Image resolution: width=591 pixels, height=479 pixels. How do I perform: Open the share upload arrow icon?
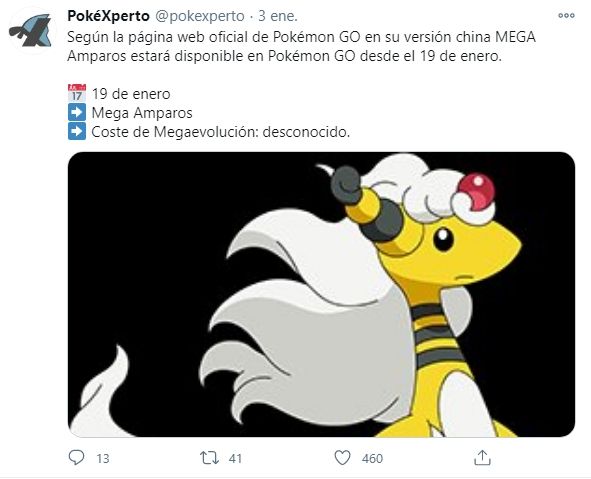pyautogui.click(x=482, y=458)
